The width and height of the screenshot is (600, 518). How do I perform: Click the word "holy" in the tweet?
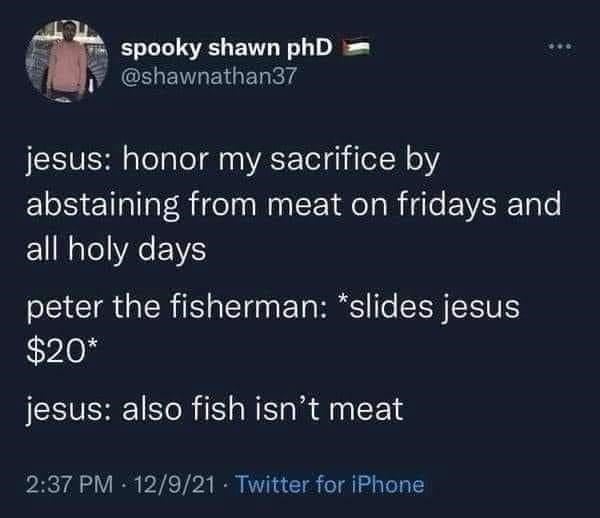click(x=98, y=251)
